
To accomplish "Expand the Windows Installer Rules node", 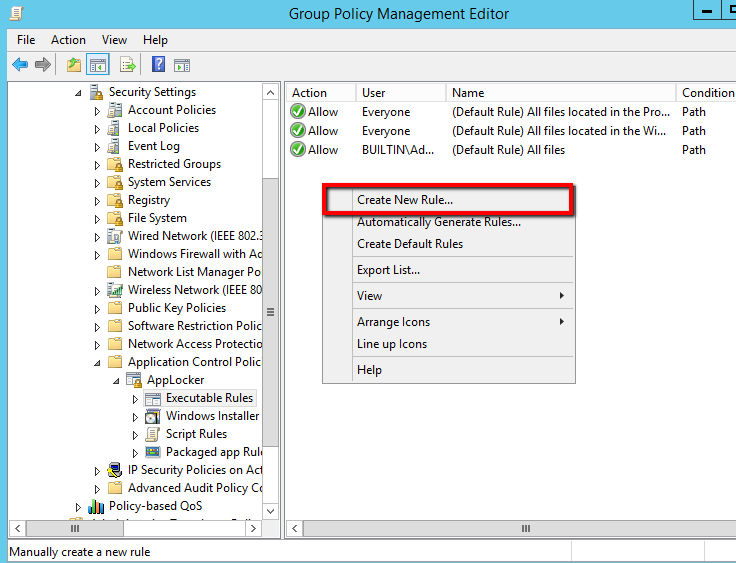I will [135, 417].
